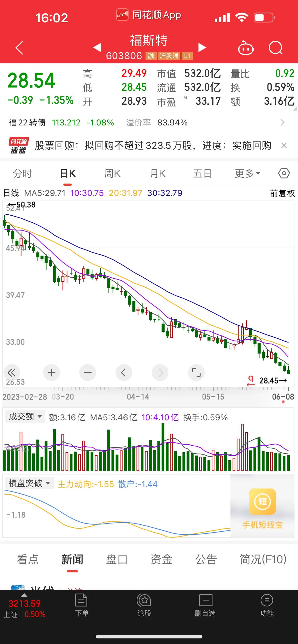Open the 成交额 indicator dropdown

tap(25, 416)
